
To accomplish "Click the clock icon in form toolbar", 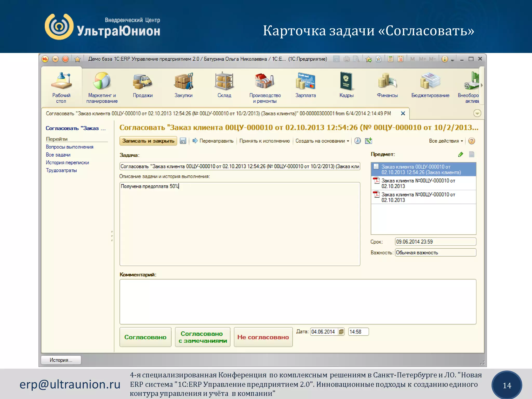I will 358,141.
